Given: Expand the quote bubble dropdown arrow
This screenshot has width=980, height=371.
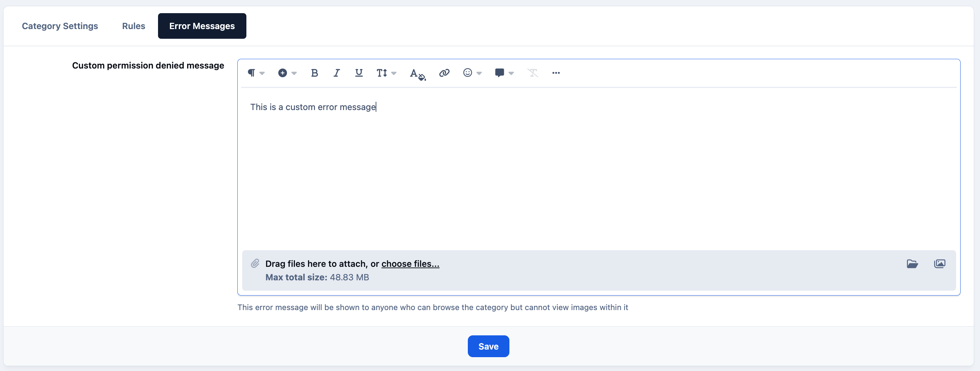Looking at the screenshot, I should click(511, 73).
